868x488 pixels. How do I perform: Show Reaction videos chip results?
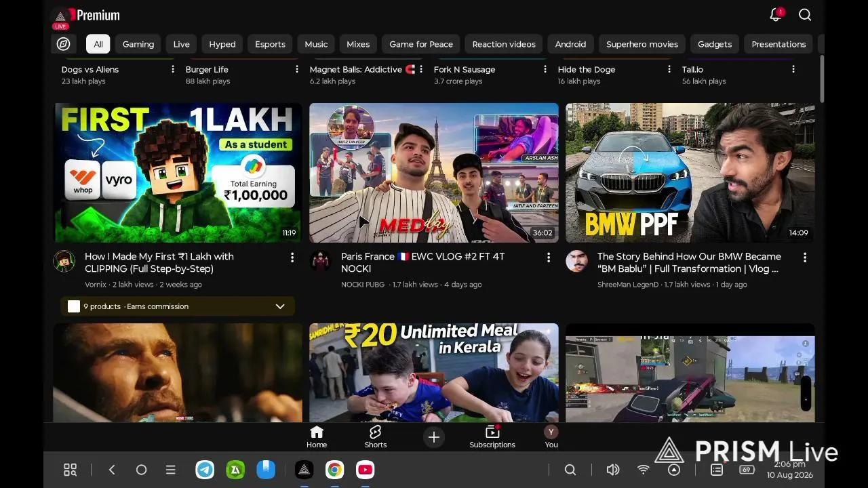click(504, 44)
